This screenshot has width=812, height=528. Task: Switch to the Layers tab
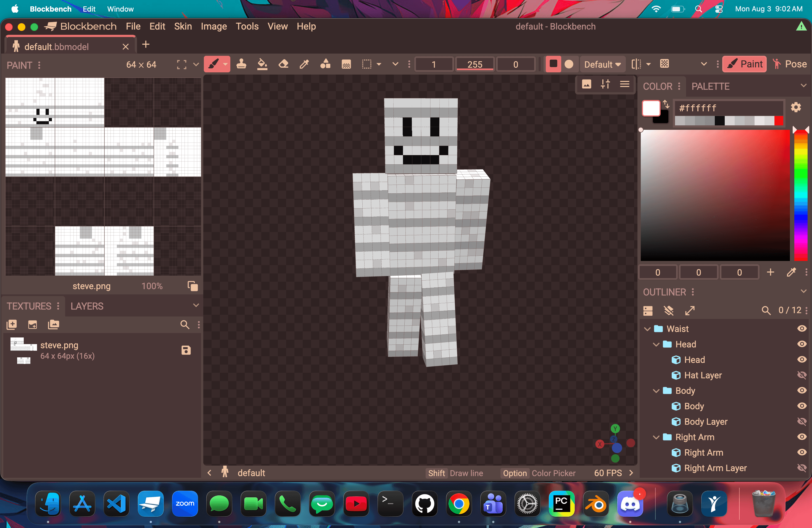click(x=87, y=306)
